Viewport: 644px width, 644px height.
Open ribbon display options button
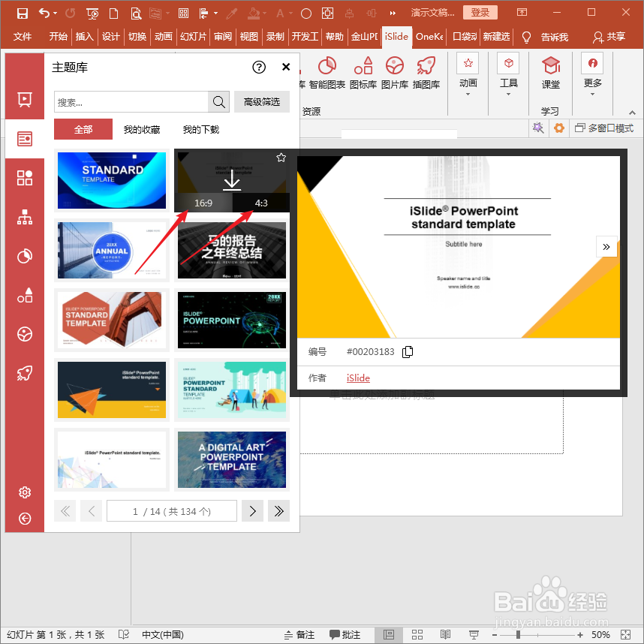522,12
